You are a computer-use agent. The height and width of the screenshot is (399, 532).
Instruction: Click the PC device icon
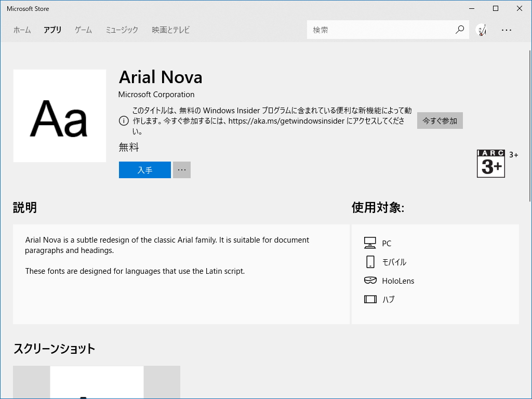point(370,243)
